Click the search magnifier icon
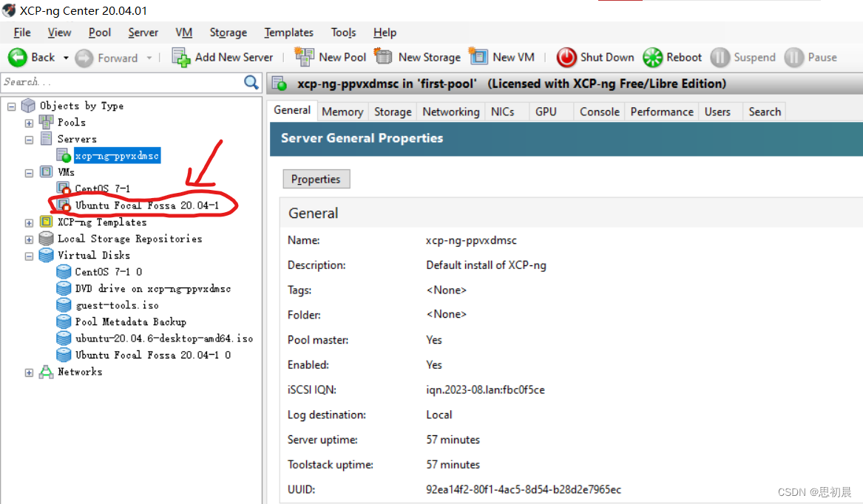 pyautogui.click(x=251, y=82)
